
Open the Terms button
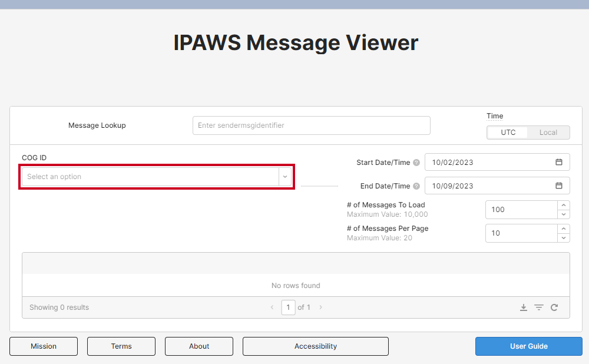click(121, 346)
